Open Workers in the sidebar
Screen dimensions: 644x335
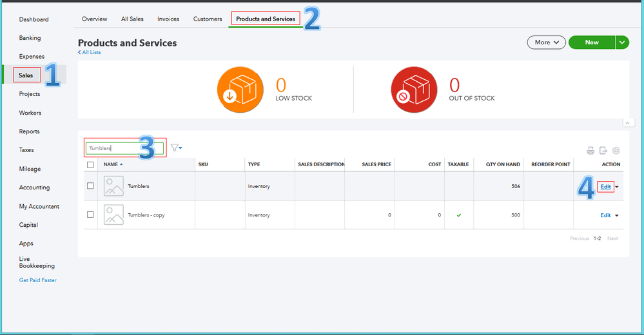(30, 113)
